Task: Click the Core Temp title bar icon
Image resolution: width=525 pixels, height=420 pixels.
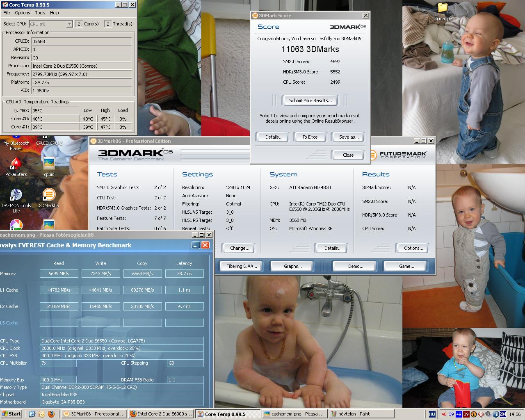Action: click(5, 5)
